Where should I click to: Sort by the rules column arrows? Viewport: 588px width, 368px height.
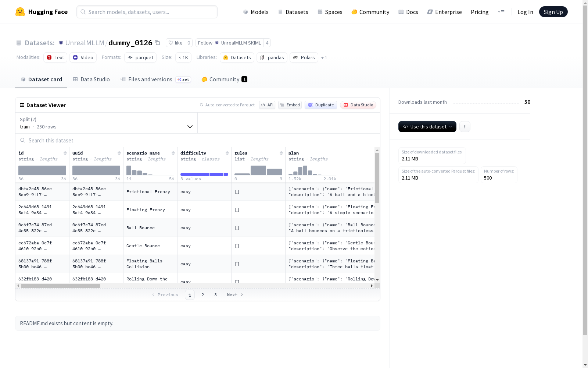coord(281,153)
